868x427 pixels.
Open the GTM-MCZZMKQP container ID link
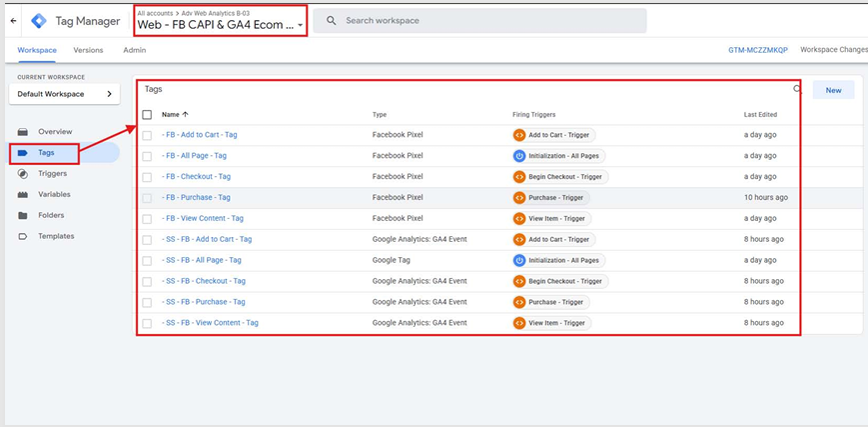(x=758, y=50)
